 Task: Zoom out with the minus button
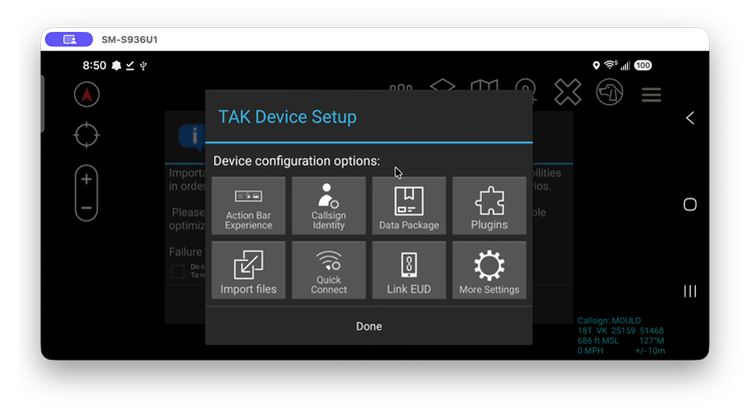(87, 208)
